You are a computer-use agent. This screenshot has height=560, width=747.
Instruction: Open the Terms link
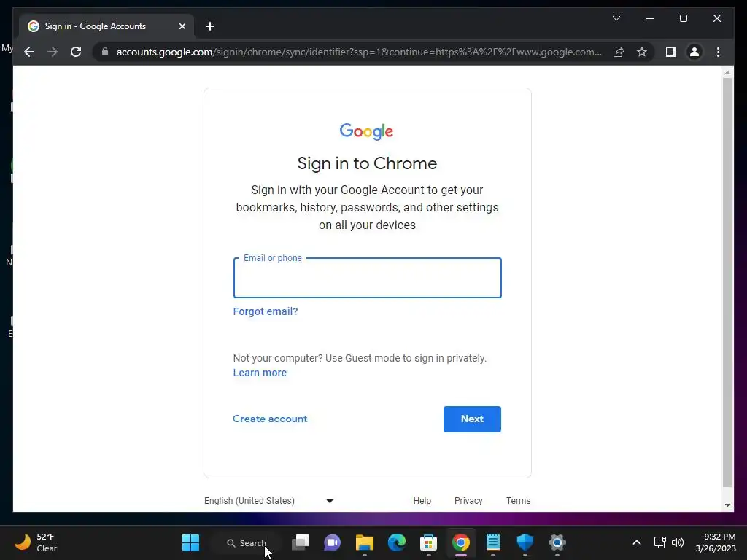coord(519,501)
